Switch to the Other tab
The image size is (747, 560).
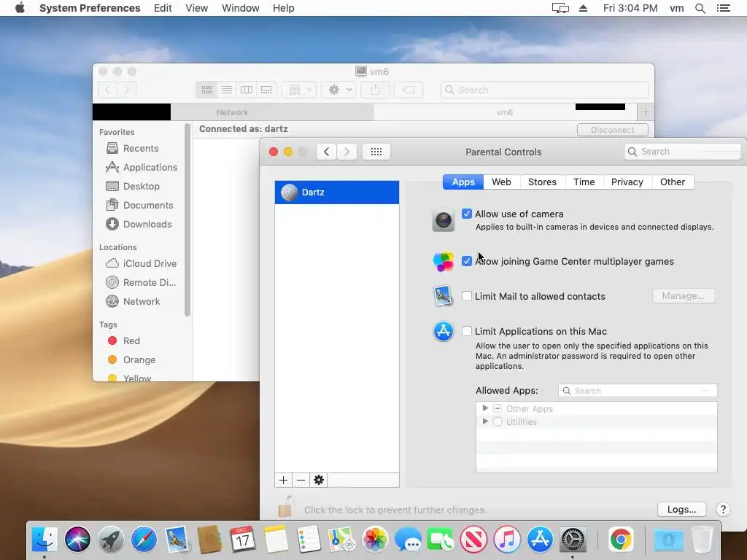[672, 182]
